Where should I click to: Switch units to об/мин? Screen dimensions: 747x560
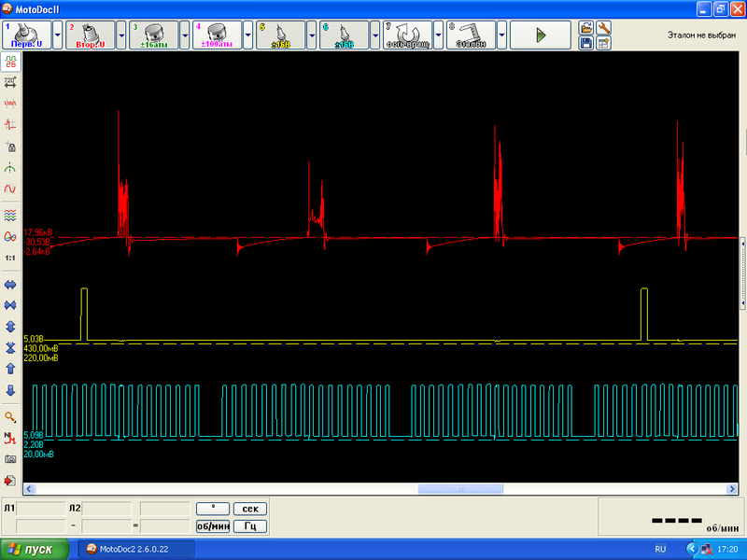click(213, 526)
